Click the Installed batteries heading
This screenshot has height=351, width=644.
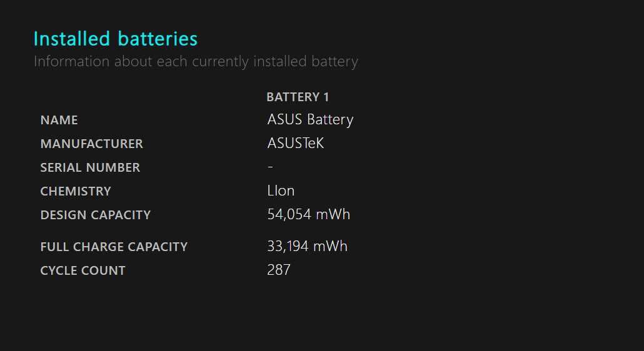116,39
